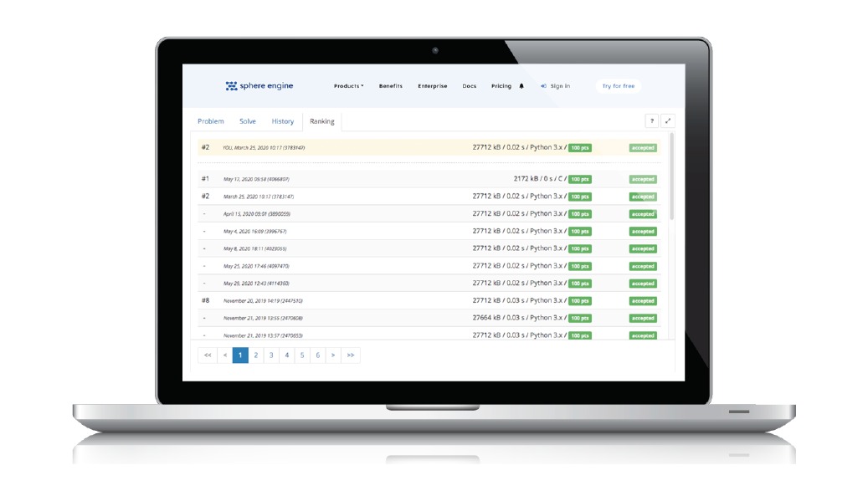Open the Docs navigation link
Image resolution: width=868 pixels, height=496 pixels.
pyautogui.click(x=470, y=86)
